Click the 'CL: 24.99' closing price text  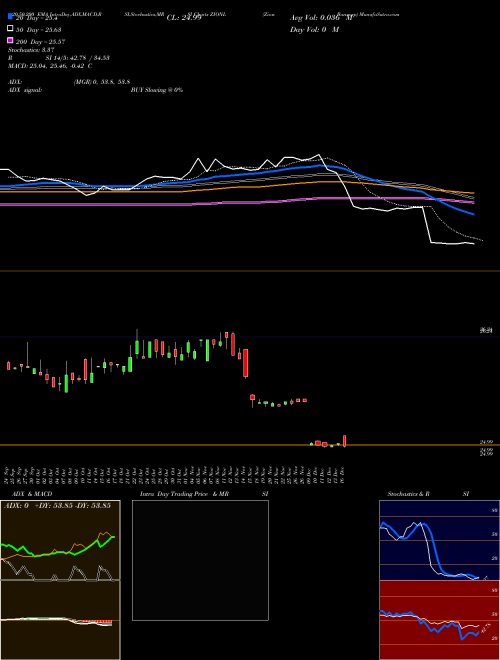point(184,18)
